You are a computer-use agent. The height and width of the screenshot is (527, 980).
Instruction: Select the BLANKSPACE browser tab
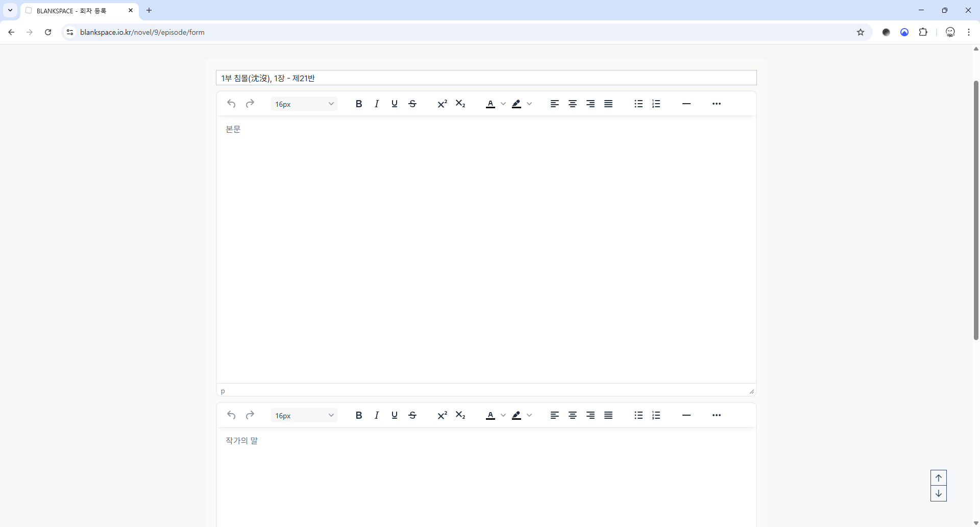[x=77, y=10]
